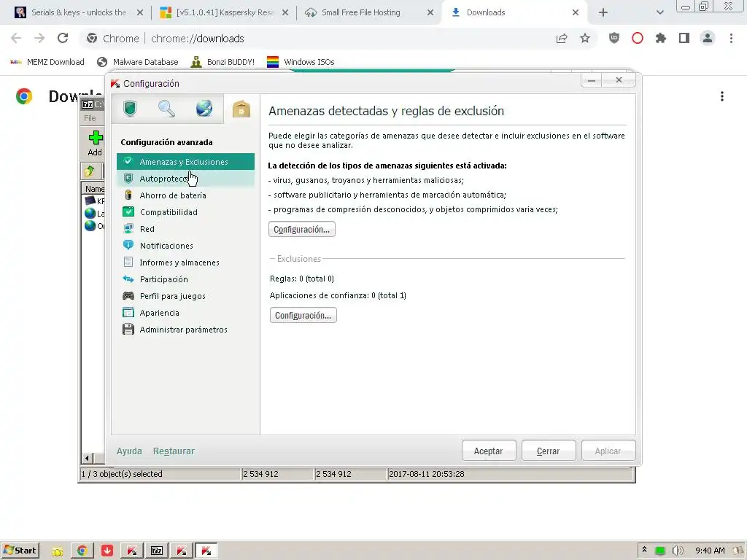Click volume speaker in system tray
Screen dimensions: 747x560
[x=677, y=551]
